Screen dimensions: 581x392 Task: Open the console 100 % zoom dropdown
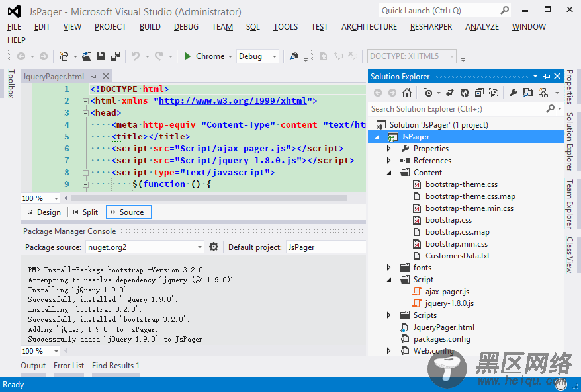56,351
